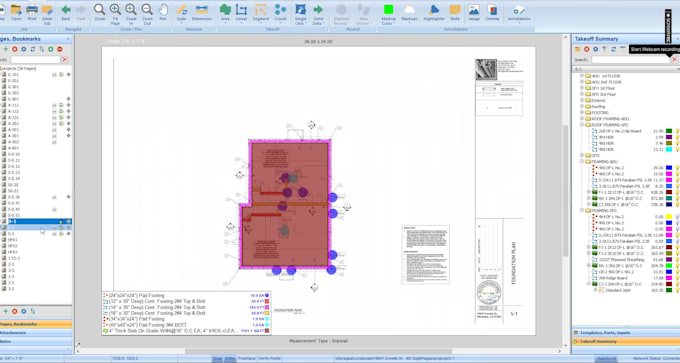Click green swatch of 2x8 Hip Board row

point(669,131)
